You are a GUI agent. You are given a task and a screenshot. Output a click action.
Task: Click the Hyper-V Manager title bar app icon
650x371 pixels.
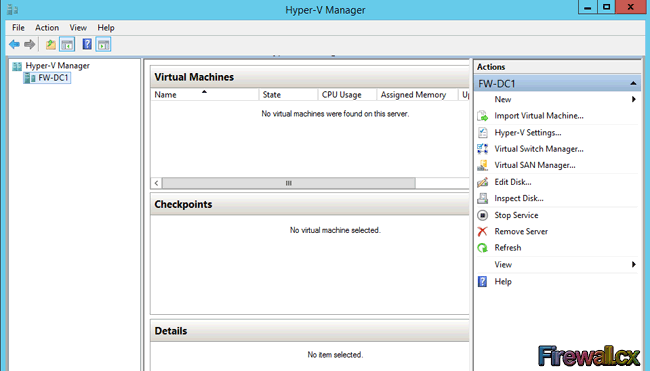click(x=13, y=10)
